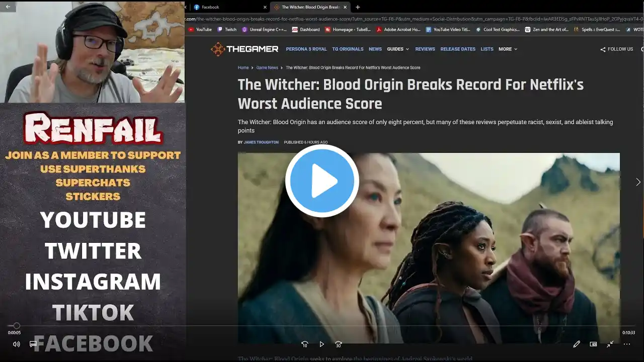The height and width of the screenshot is (362, 644).
Task: Open the Cool Text Graphics bookmark
Action: coord(498,30)
